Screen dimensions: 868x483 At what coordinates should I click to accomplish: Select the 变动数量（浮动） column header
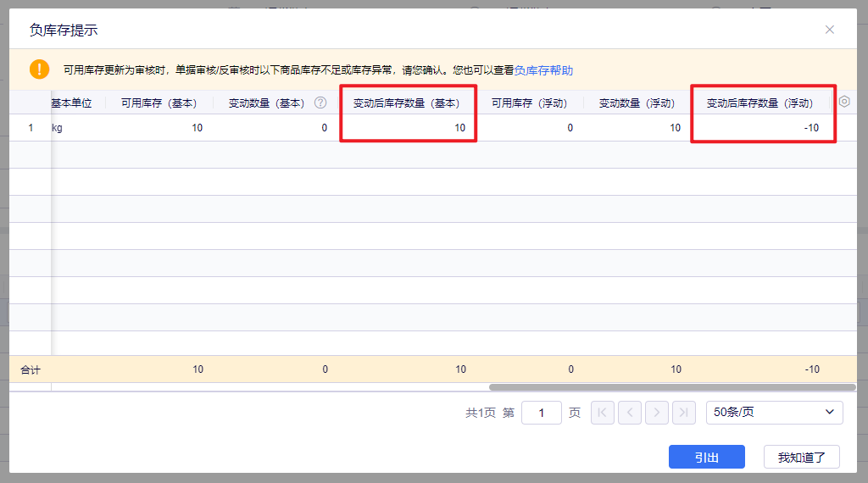(637, 103)
